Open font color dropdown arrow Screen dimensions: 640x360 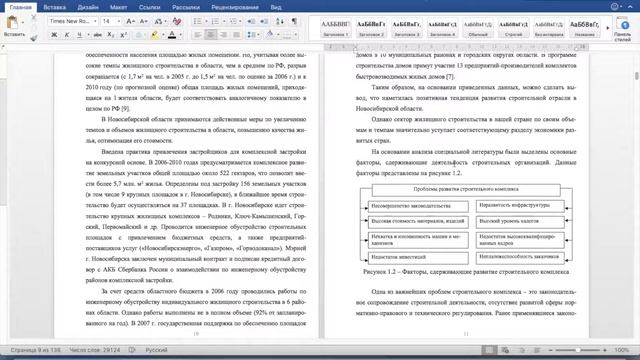pos(180,35)
